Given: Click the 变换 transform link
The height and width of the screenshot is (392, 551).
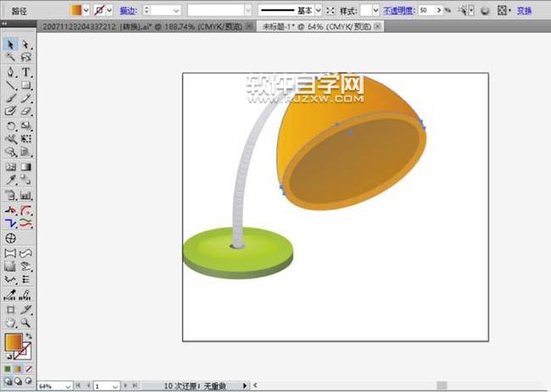Looking at the screenshot, I should [524, 11].
